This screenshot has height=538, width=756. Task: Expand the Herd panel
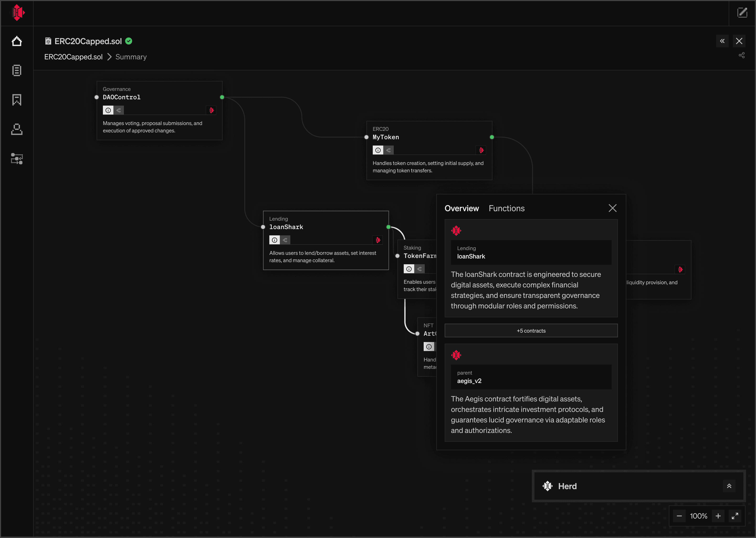(x=729, y=486)
